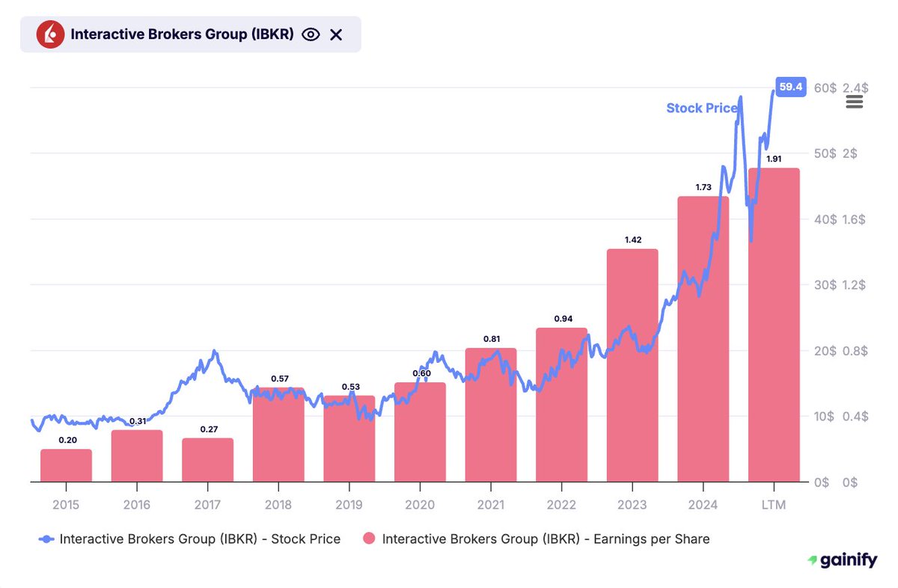898x588 pixels.
Task: Click the 0.31 bar value label
Action: pos(137,421)
